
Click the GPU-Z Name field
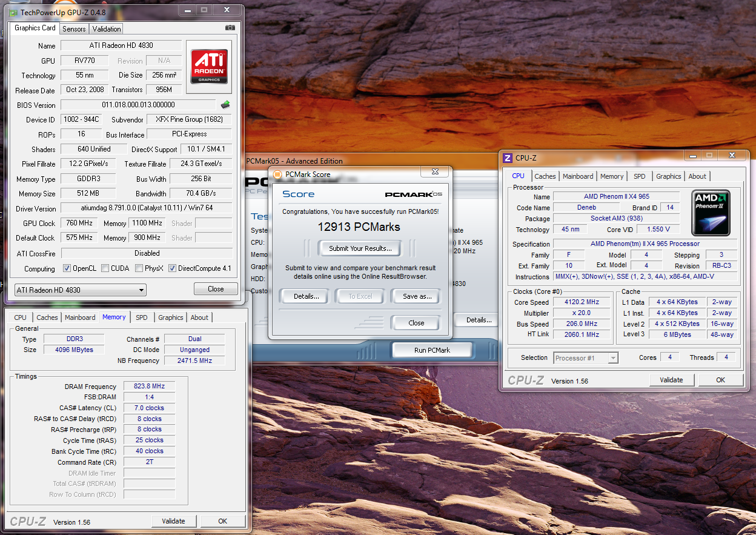[121, 46]
